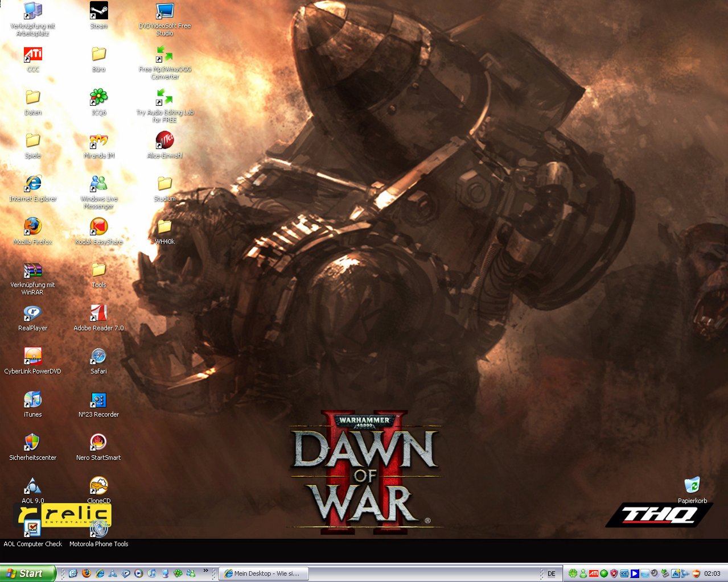Open the ATI CCC desktop icon
The height and width of the screenshot is (582, 728).
pos(33,55)
